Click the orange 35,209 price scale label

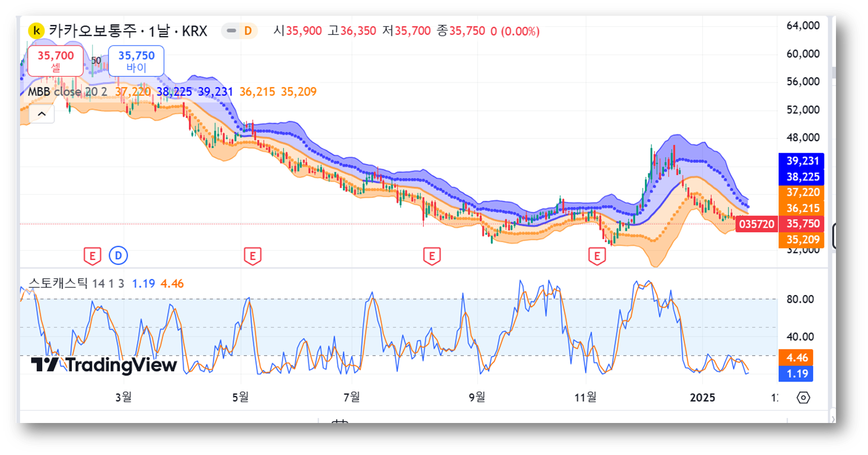(x=802, y=240)
